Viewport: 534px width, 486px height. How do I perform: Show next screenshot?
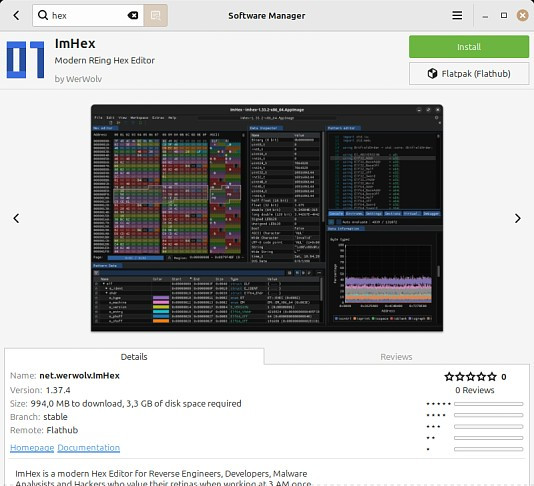(x=518, y=218)
